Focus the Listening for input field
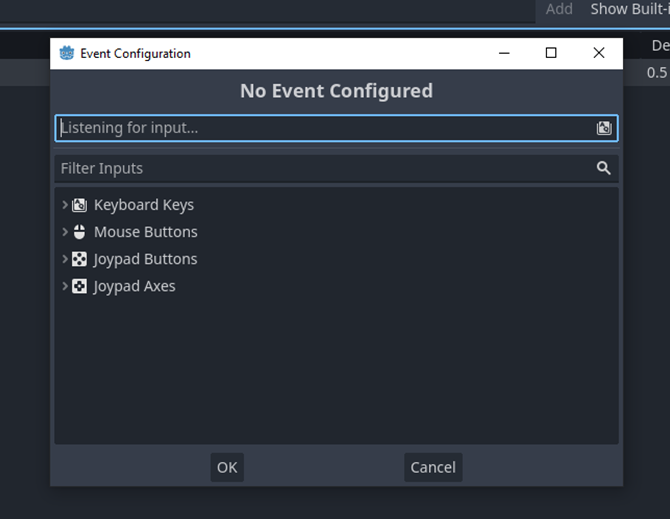Screen dimensions: 670x519 [320, 128]
